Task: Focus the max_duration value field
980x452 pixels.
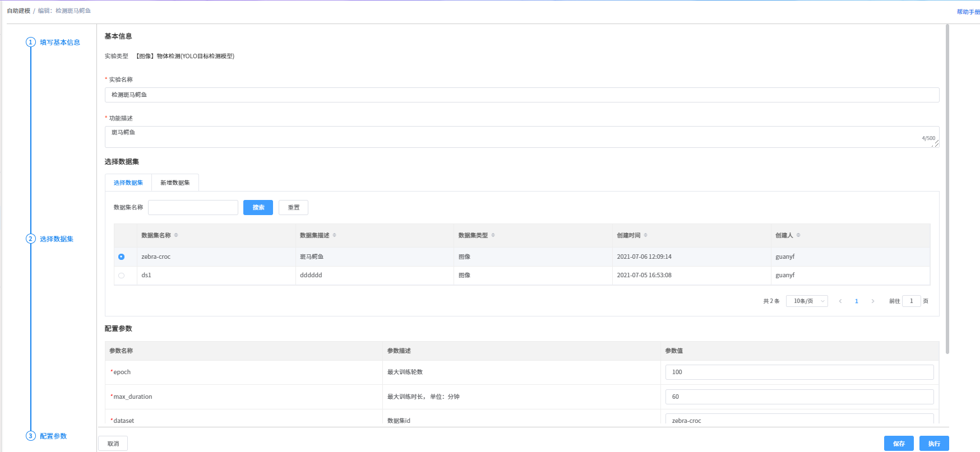Action: 799,397
